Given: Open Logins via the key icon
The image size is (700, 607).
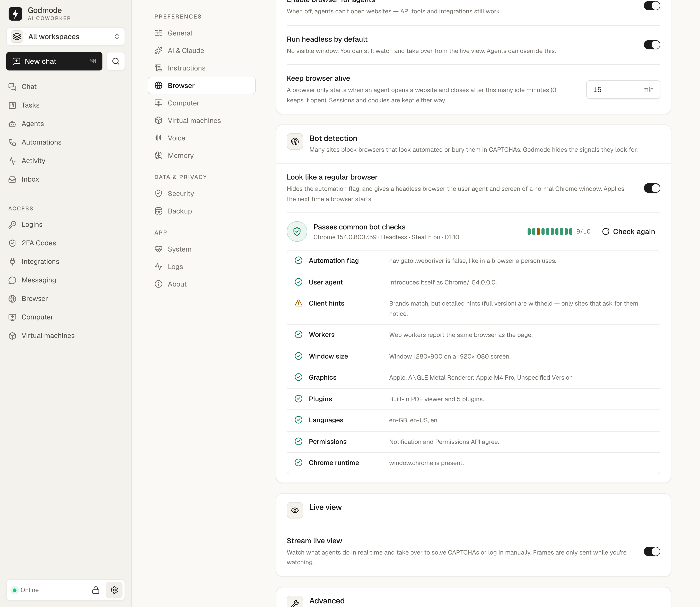Looking at the screenshot, I should (13, 225).
